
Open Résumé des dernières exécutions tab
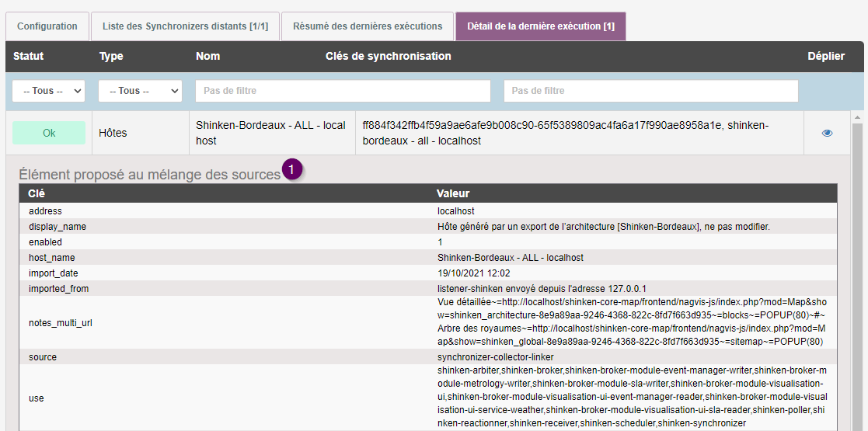click(368, 26)
